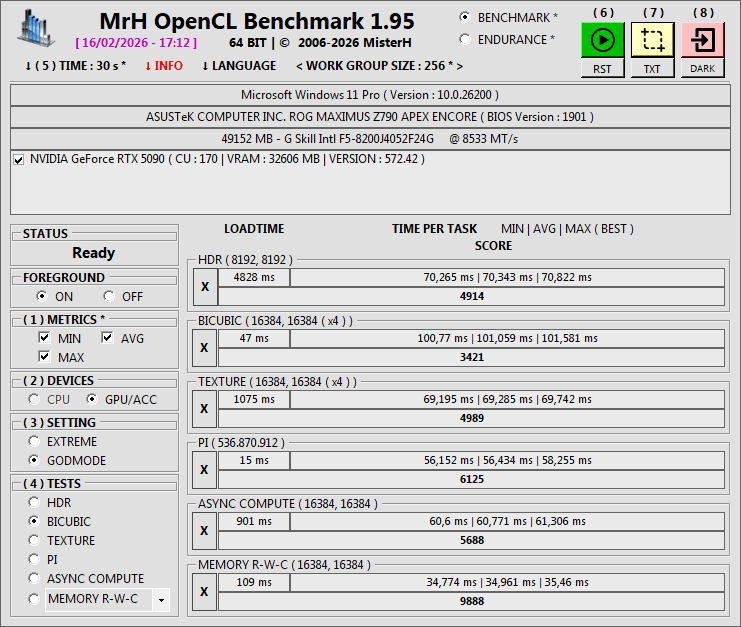Select the GPU/ACC device radio button

click(92, 399)
